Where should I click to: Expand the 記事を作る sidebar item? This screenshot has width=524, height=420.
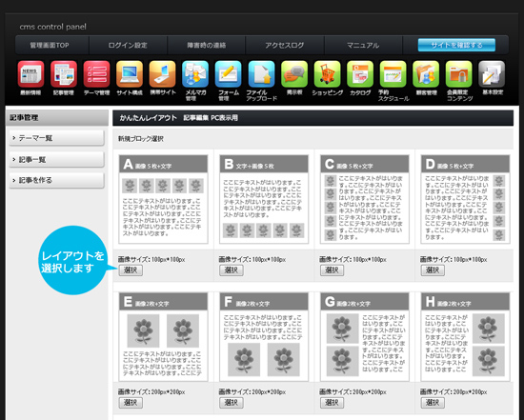click(56, 180)
